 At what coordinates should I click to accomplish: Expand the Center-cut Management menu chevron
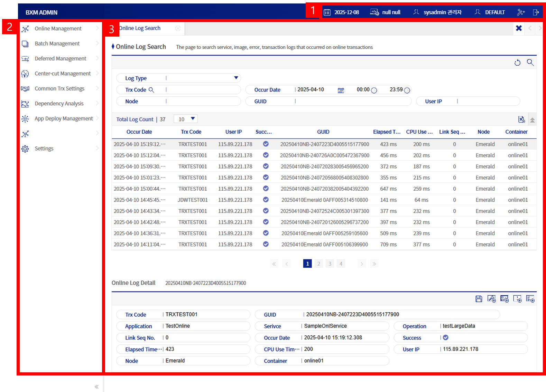tap(97, 73)
